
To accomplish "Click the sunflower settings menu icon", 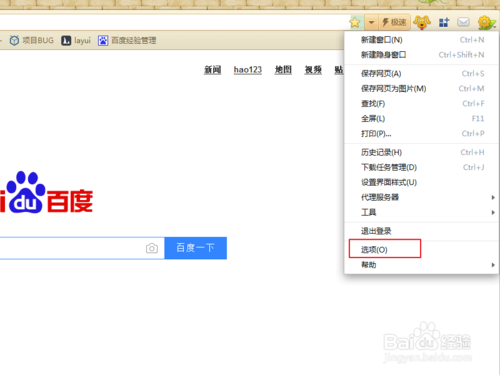I will pos(486,23).
